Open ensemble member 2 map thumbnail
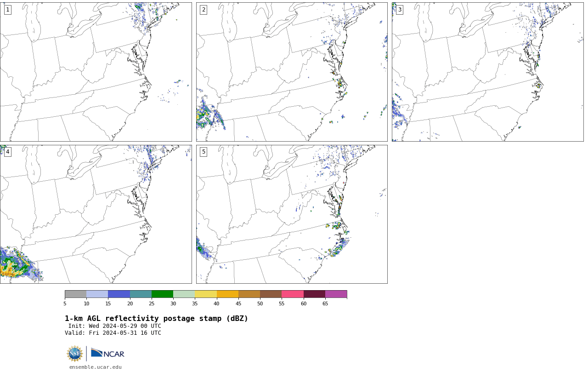The image size is (588, 372). tap(292, 72)
